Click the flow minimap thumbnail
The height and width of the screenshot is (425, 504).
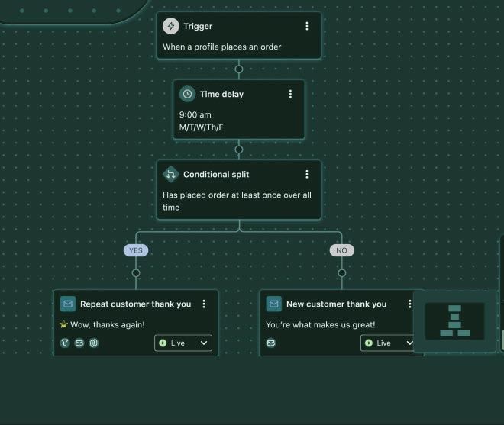[455, 320]
